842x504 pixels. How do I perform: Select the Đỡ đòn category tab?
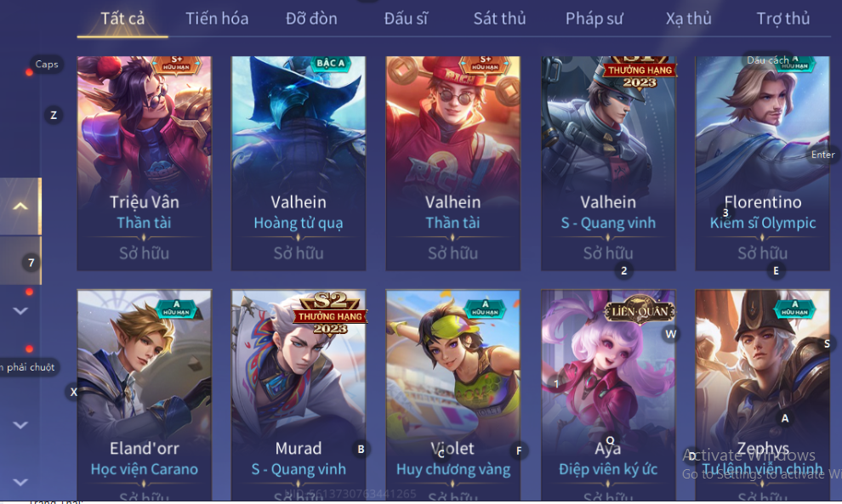click(311, 19)
